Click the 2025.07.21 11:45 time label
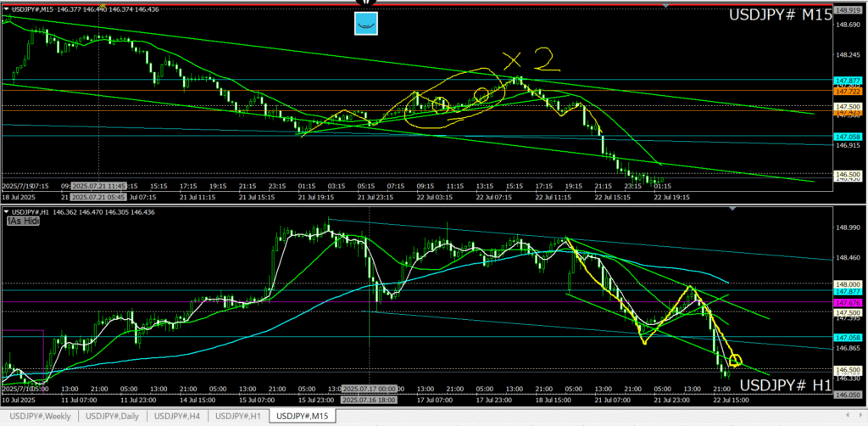Screen dimensions: 868x426 pos(98,185)
